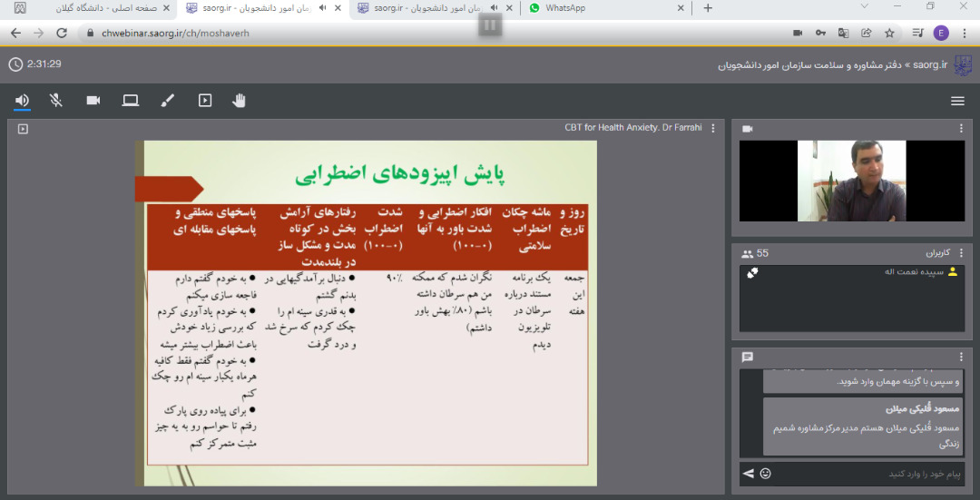This screenshot has height=500, width=980.
Task: Open options menu of the presentation panel
Action: pyautogui.click(x=713, y=128)
